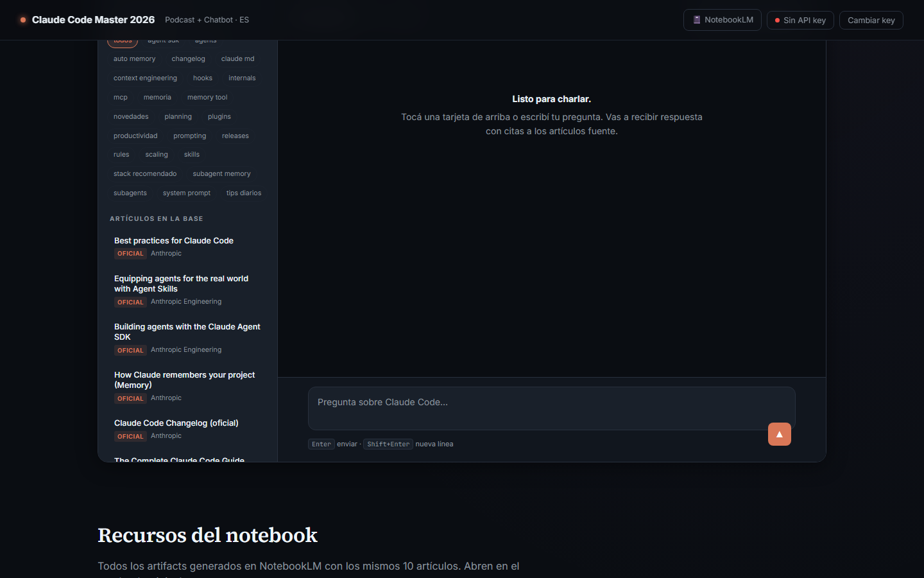Open NotebookLM from the header
The image size is (924, 578).
pos(723,20)
